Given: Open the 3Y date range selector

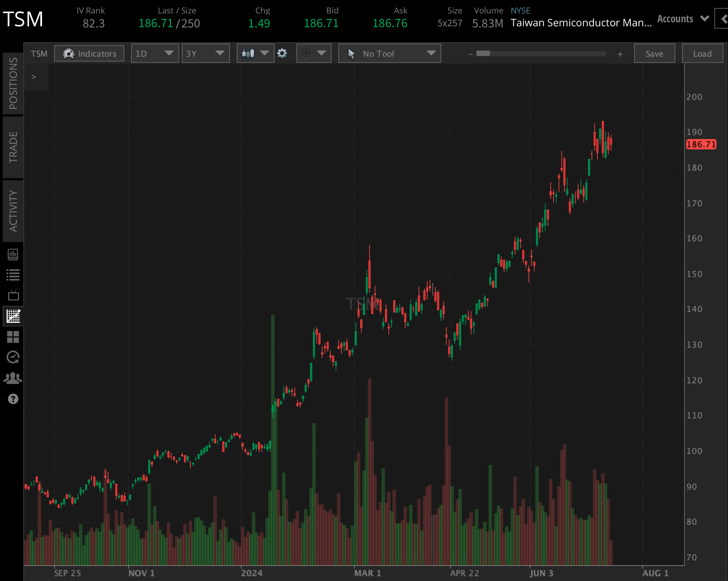Looking at the screenshot, I should [206, 53].
